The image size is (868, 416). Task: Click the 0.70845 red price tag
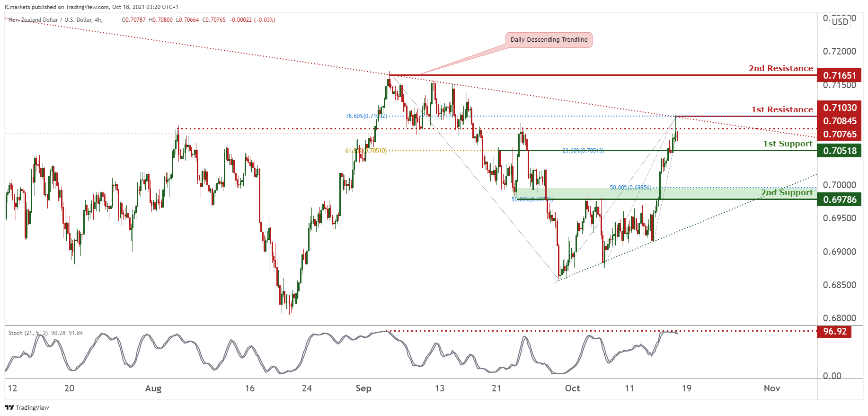tap(839, 121)
